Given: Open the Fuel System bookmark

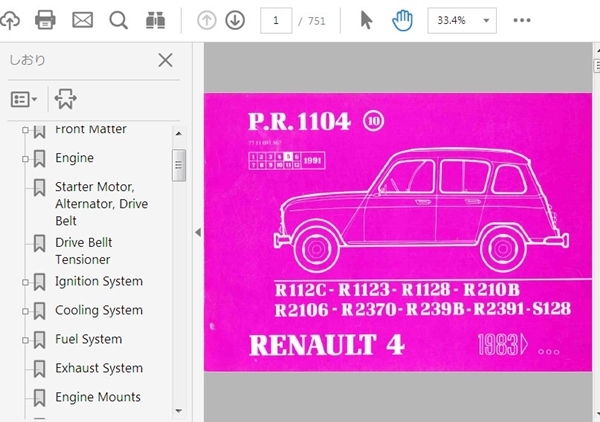Looking at the screenshot, I should (x=88, y=339).
